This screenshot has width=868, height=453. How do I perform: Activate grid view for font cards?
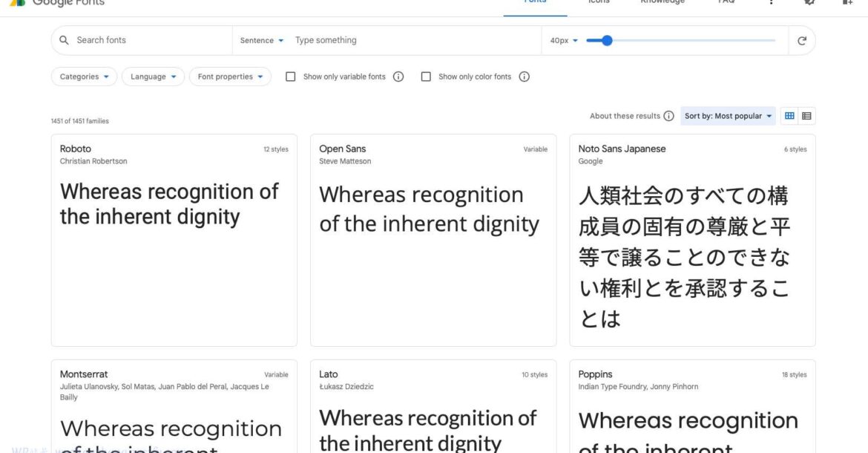pos(789,115)
